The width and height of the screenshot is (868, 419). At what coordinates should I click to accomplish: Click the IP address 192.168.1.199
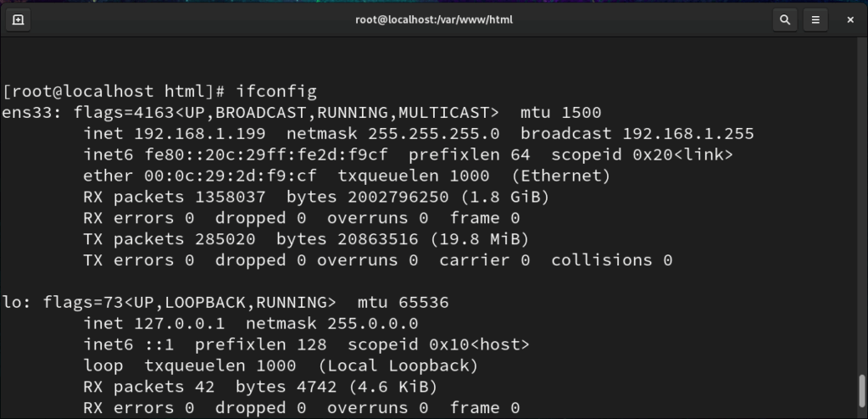200,134
